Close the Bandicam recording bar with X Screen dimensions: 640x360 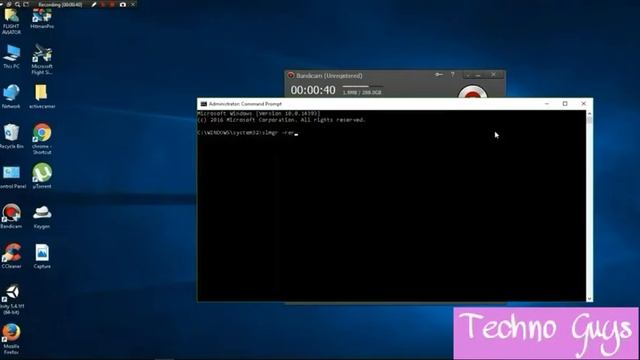[133, 4]
